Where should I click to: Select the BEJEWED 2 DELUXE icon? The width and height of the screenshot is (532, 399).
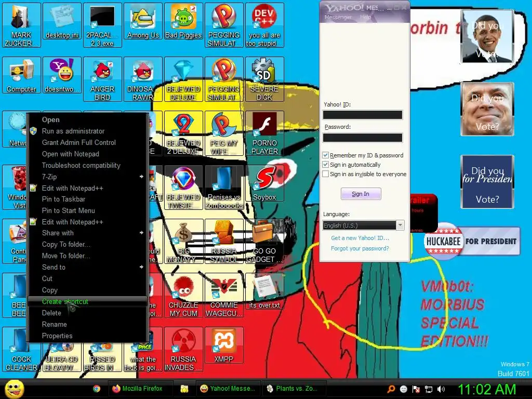point(183,134)
